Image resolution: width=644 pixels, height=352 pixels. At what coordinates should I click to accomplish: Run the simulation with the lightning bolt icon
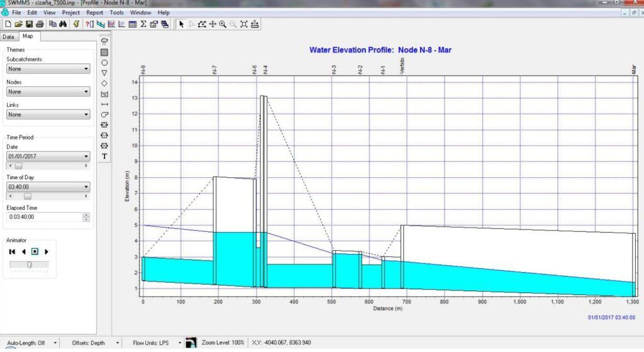click(76, 25)
